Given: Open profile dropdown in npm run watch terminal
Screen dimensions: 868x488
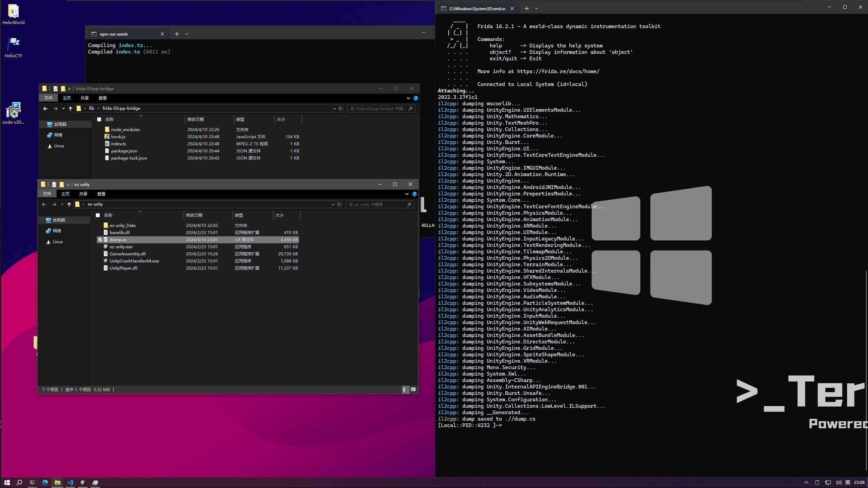Looking at the screenshot, I should (187, 34).
